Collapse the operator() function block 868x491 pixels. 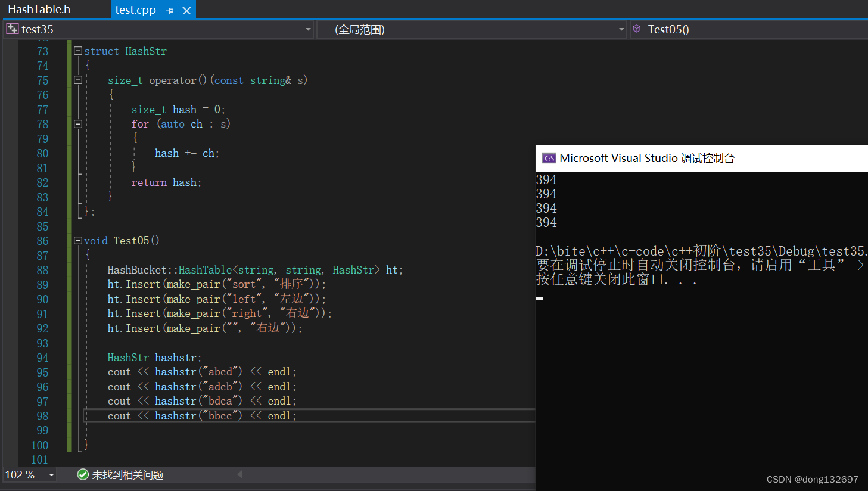coord(77,80)
